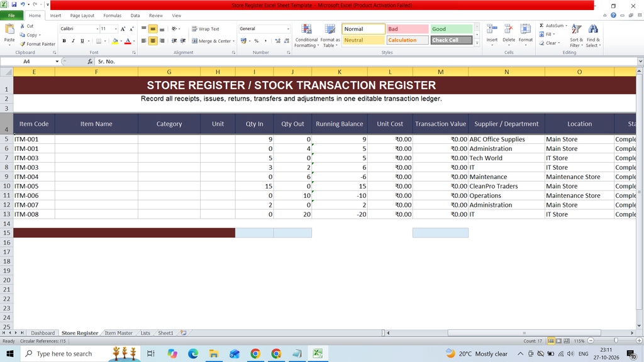
Task: Toggle Bold formatting
Action: tap(64, 41)
